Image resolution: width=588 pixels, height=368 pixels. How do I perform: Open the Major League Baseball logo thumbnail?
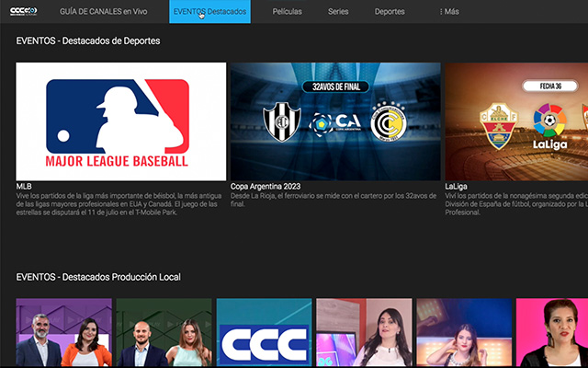coord(121,121)
